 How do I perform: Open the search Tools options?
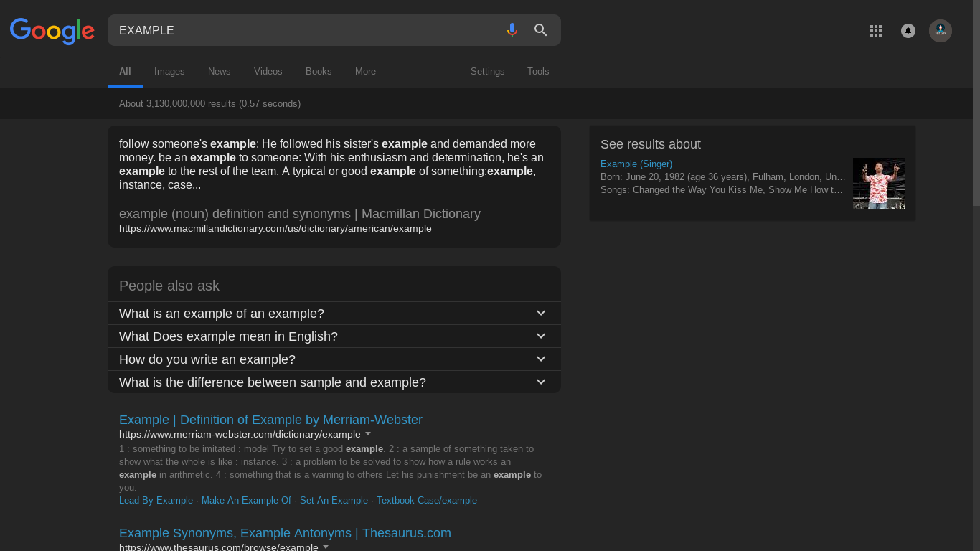(x=538, y=72)
